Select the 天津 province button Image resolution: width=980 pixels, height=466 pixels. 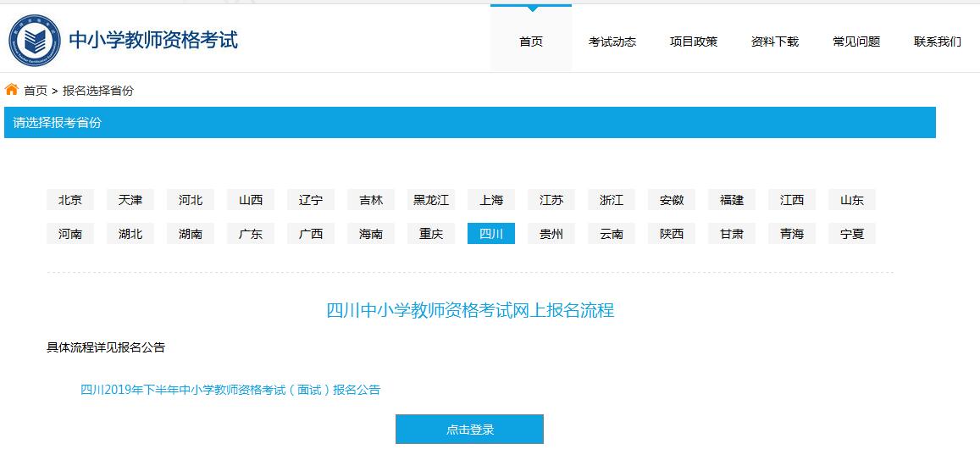click(130, 200)
